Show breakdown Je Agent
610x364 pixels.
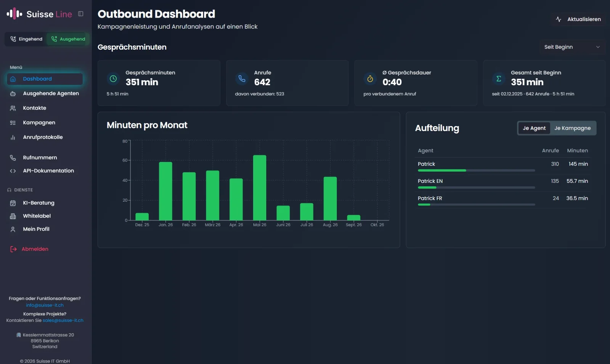[x=534, y=128]
